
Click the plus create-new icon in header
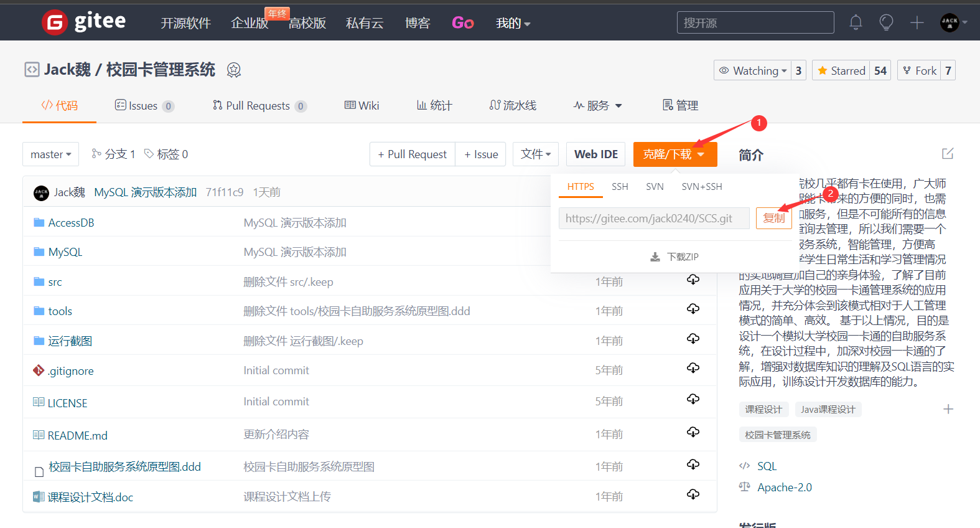point(917,22)
